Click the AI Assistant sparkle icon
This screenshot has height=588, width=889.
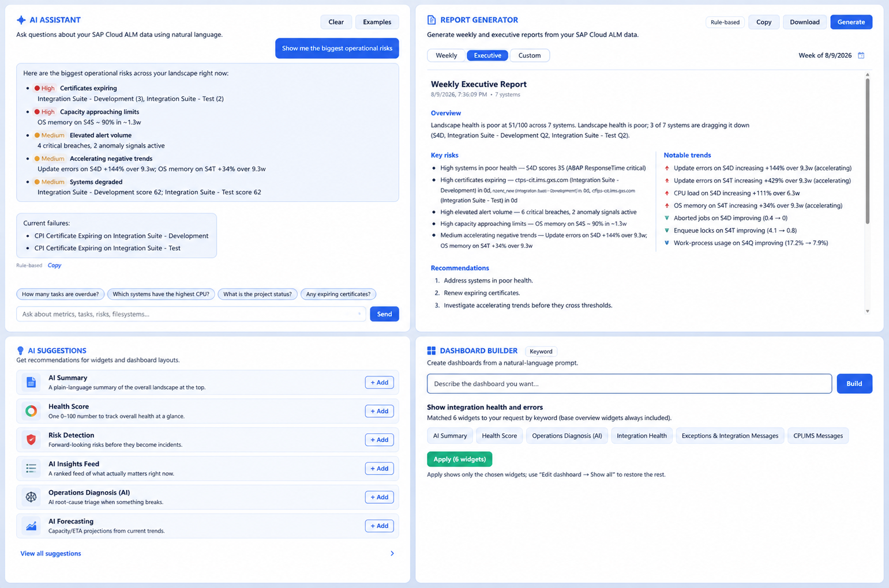click(x=21, y=20)
